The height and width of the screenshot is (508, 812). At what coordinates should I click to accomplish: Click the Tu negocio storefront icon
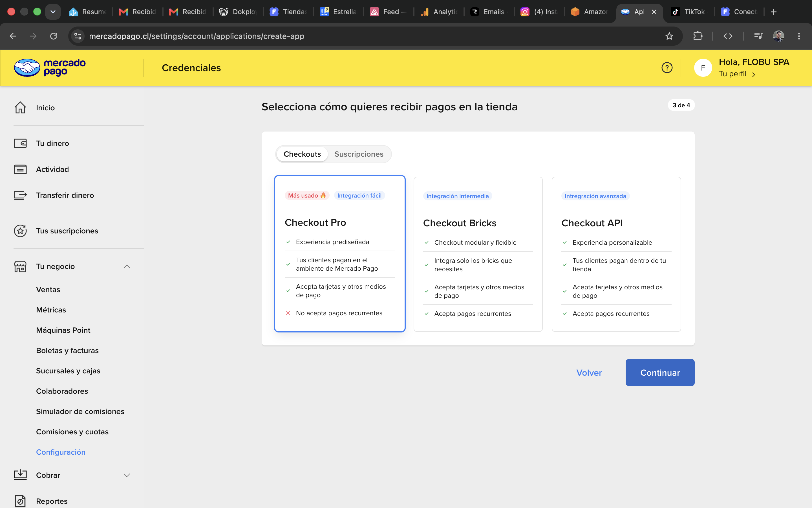point(20,266)
